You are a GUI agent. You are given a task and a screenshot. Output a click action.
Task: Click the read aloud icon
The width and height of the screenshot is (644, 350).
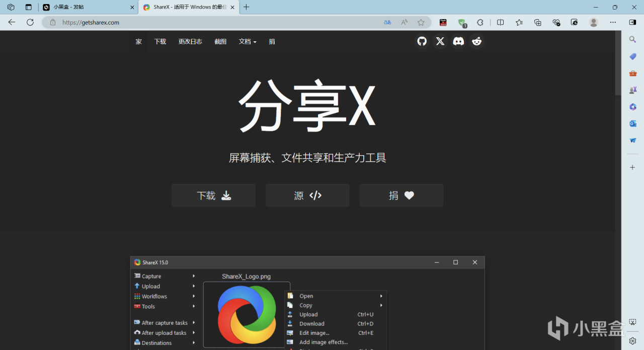click(404, 22)
